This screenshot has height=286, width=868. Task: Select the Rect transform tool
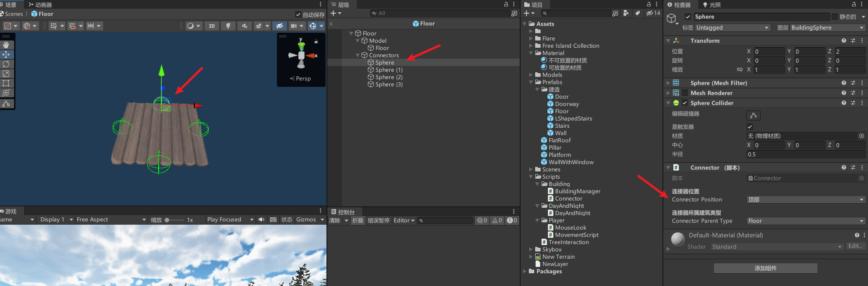6,83
